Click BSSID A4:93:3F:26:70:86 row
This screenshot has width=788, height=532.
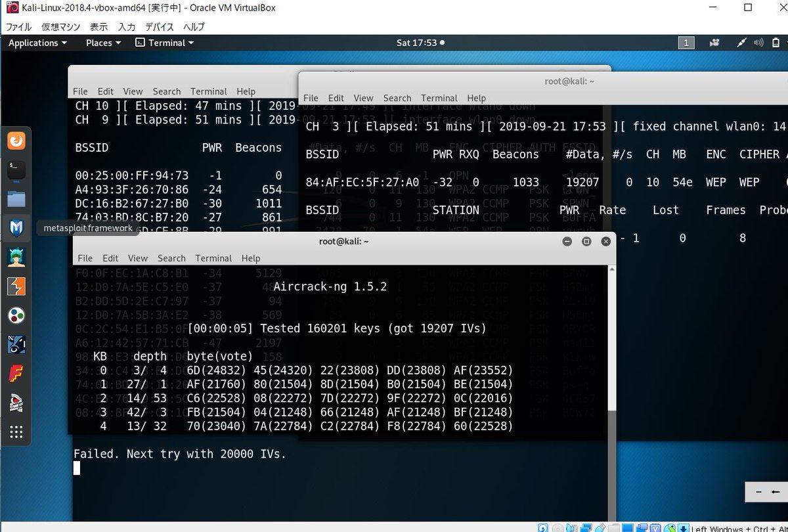pos(179,189)
